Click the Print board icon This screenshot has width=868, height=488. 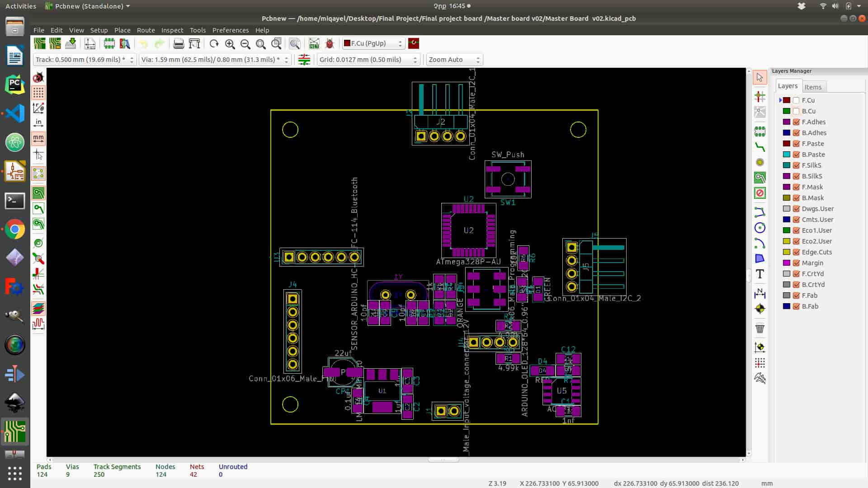179,43
